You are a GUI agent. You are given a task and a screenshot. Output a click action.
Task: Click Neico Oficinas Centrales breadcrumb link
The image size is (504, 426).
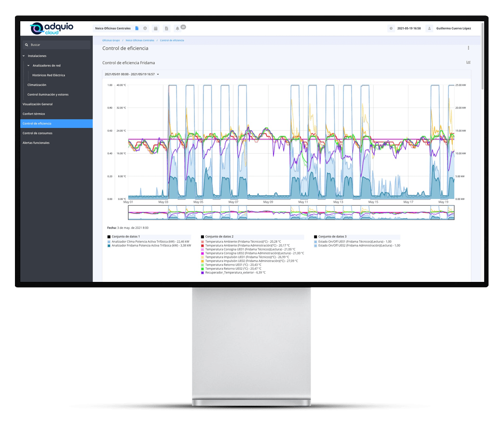(140, 40)
